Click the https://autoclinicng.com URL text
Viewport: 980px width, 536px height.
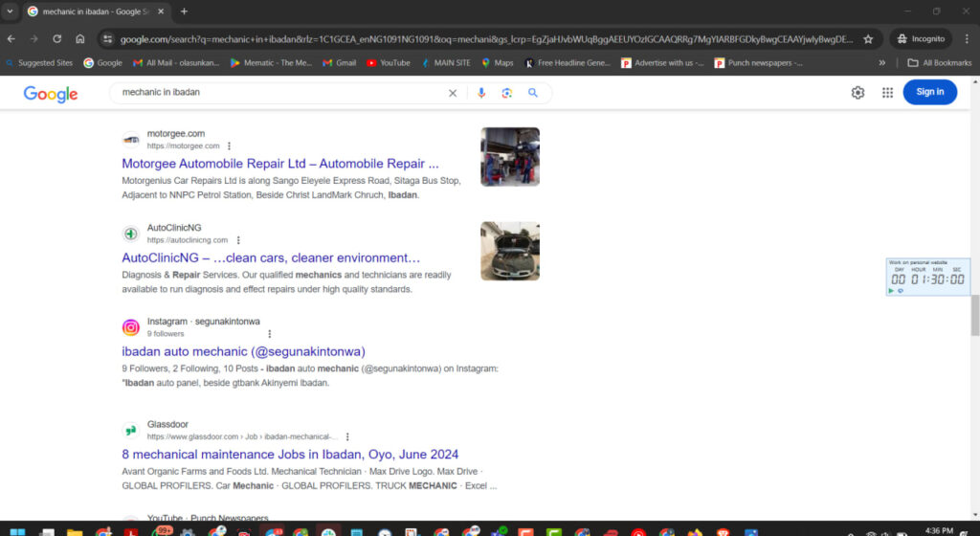click(188, 240)
